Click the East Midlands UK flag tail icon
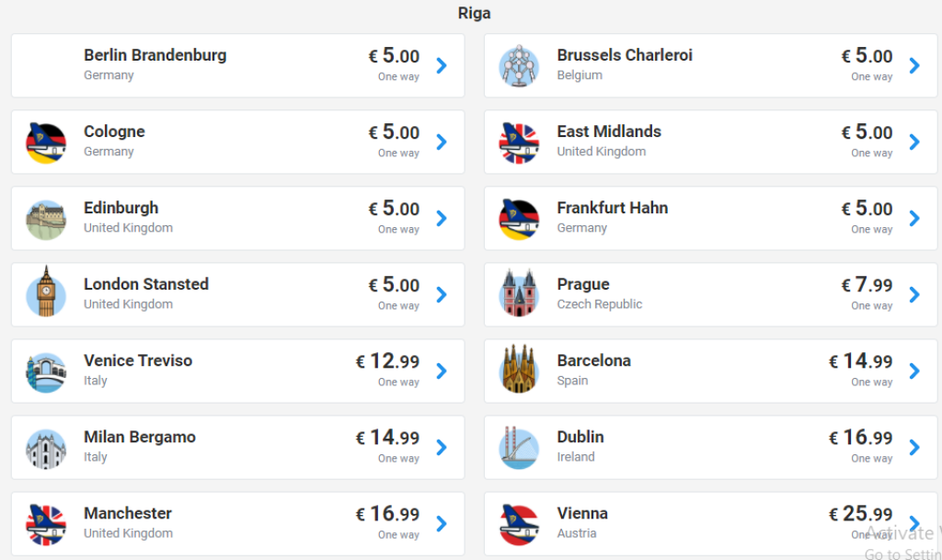The height and width of the screenshot is (560, 942). tap(519, 143)
